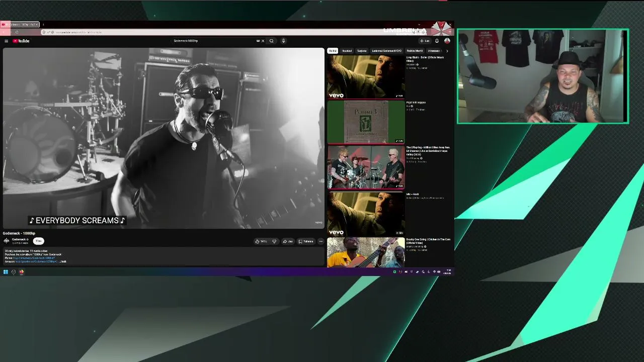Open the taskbar clock and date
This screenshot has width=644, height=362.
click(x=447, y=272)
